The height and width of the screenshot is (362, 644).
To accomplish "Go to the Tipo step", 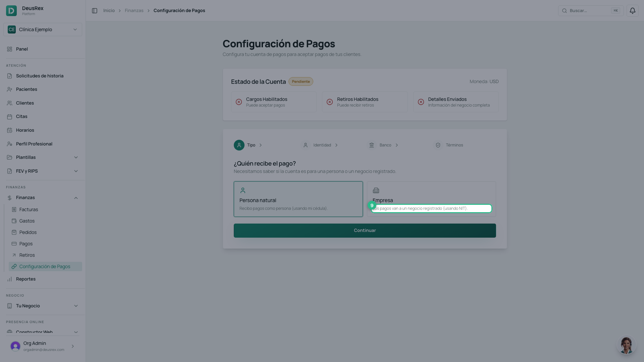I will tap(248, 145).
